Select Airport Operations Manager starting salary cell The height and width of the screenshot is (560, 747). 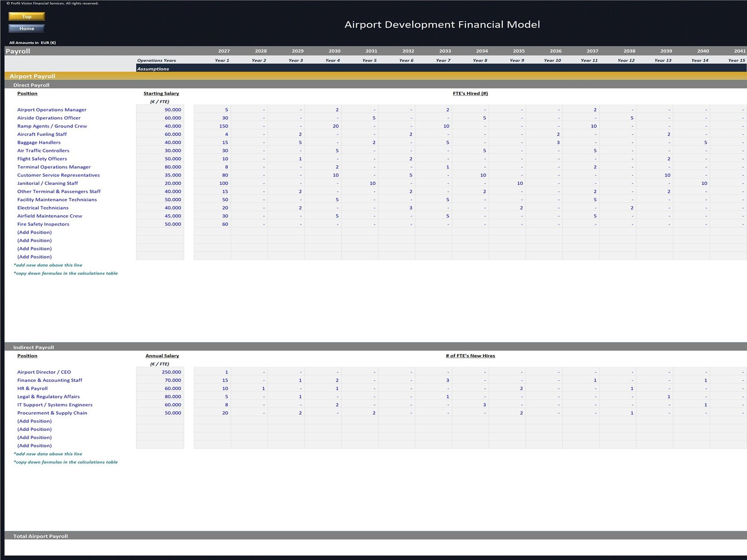(x=160, y=110)
